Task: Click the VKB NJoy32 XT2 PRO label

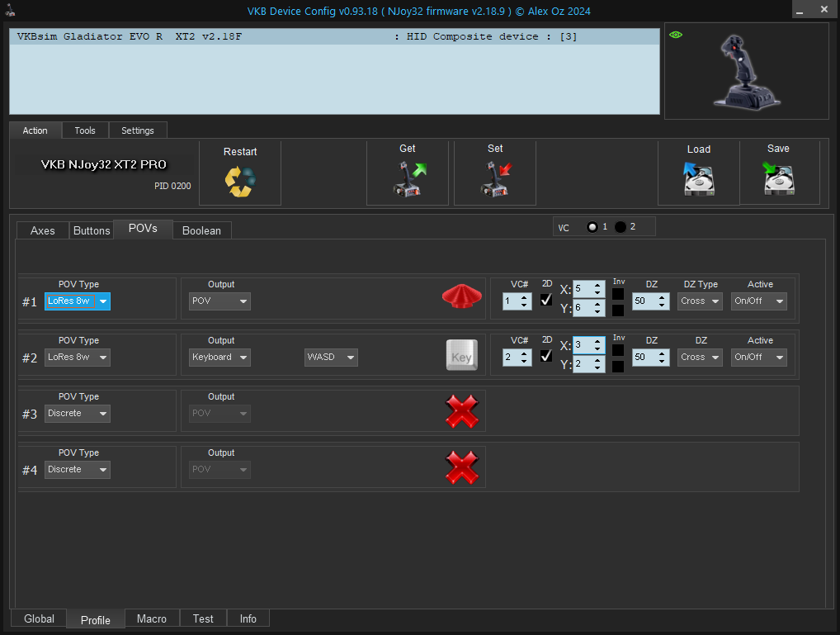Action: [104, 164]
